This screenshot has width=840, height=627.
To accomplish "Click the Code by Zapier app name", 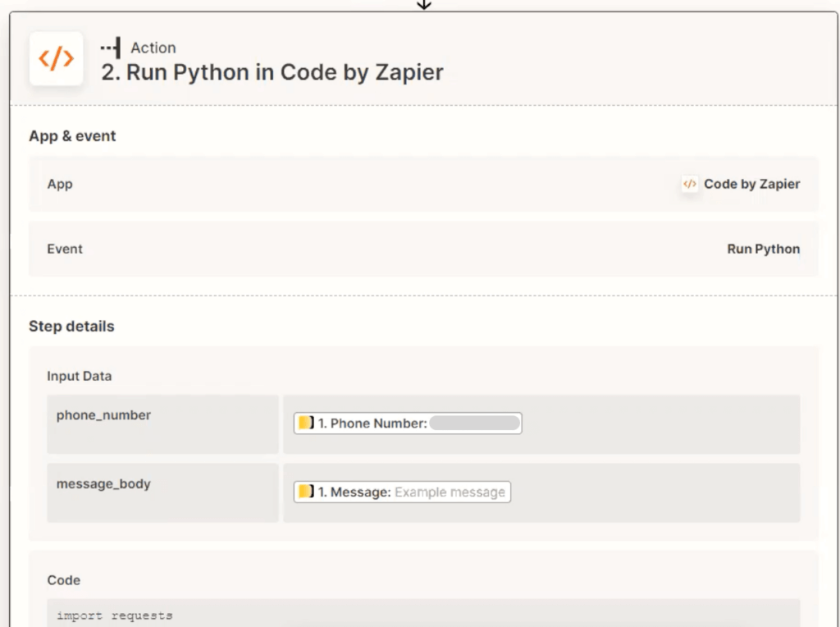I will pos(751,185).
